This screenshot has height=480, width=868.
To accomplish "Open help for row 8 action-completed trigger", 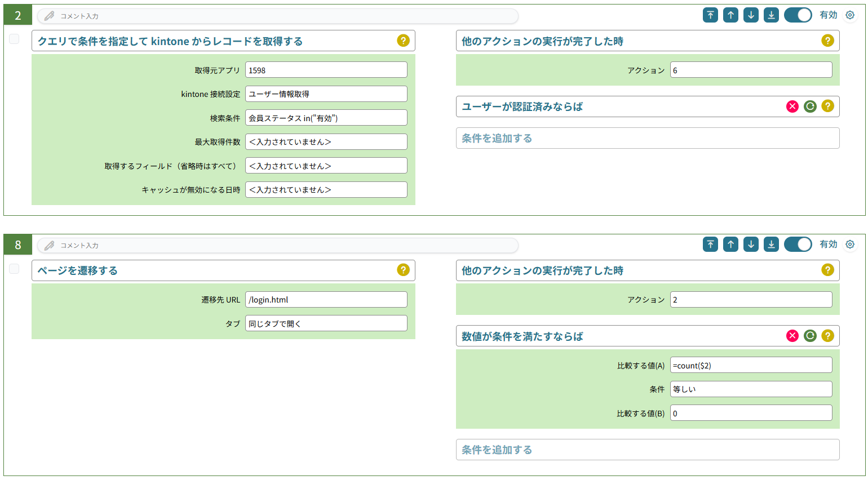I will 827,270.
